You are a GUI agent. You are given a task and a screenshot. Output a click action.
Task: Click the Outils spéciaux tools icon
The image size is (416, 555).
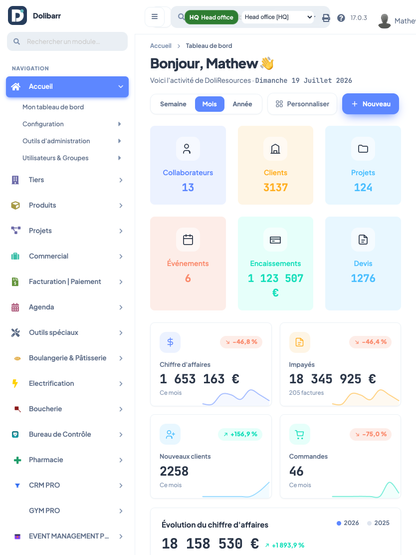pyautogui.click(x=15, y=332)
